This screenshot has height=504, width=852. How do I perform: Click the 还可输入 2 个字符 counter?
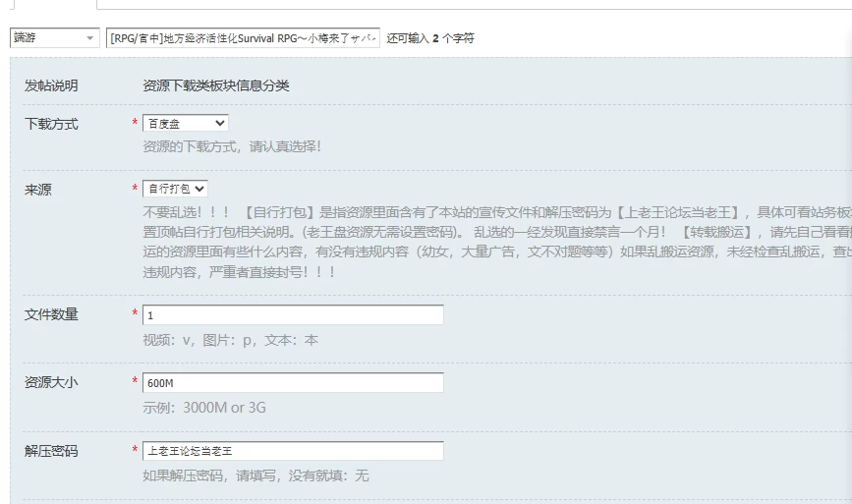[430, 38]
